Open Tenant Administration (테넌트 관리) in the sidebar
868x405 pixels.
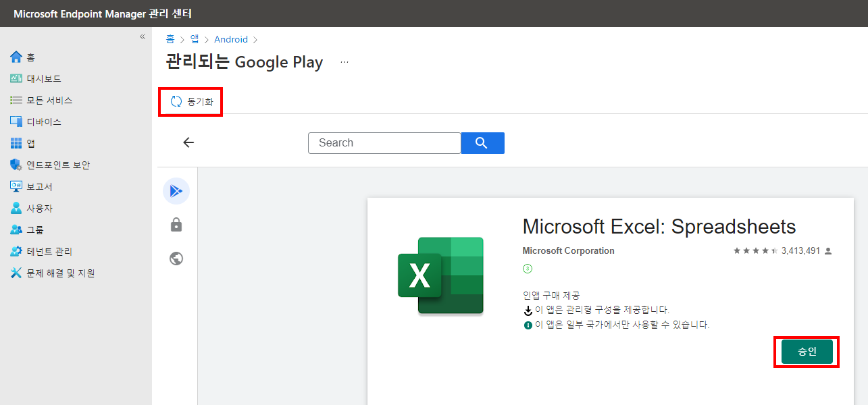click(x=41, y=252)
